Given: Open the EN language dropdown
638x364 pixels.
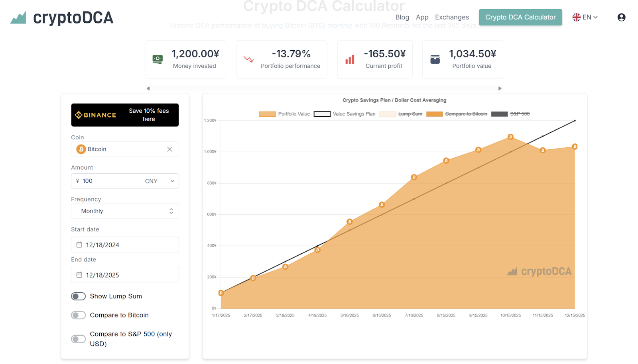Looking at the screenshot, I should pos(585,17).
